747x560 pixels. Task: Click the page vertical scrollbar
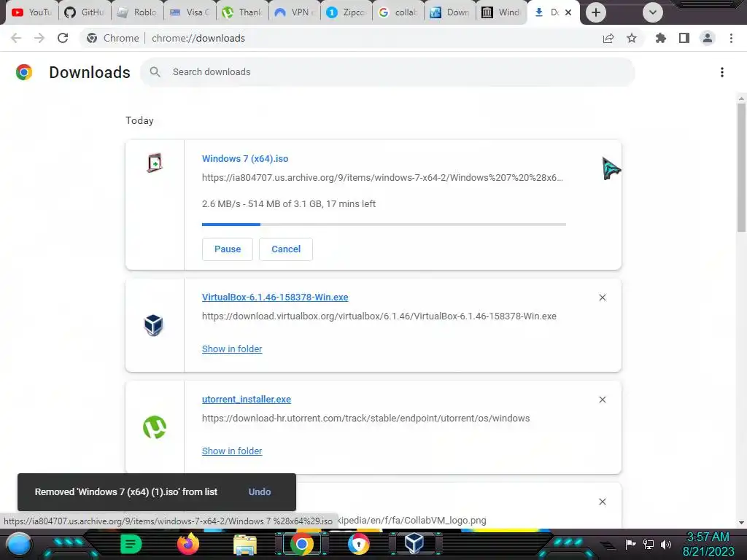click(x=741, y=167)
